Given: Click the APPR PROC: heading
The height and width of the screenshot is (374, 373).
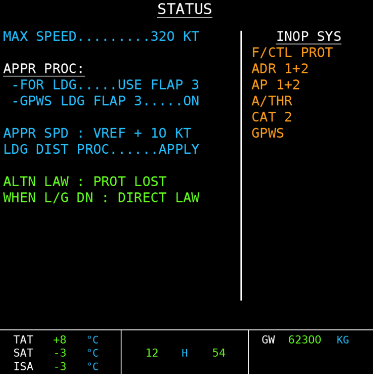Looking at the screenshot, I should pyautogui.click(x=44, y=69).
